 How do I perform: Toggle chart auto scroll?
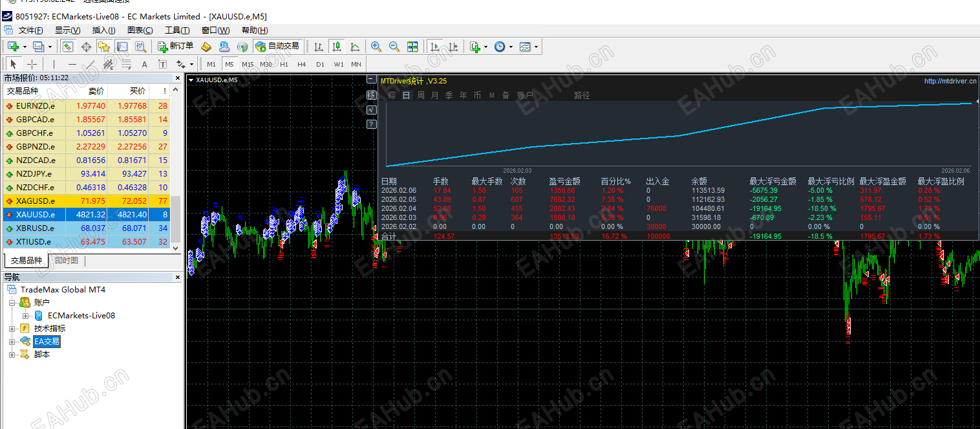pos(435,47)
